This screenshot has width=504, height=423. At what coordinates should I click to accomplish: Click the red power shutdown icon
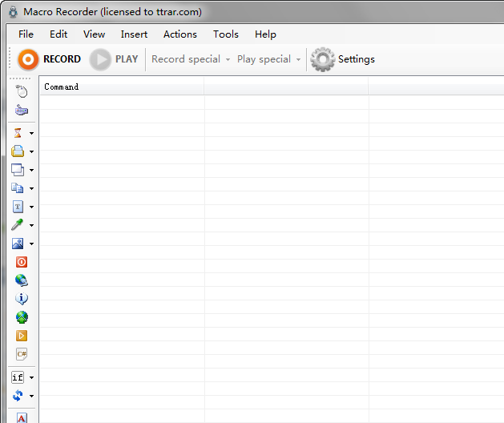point(22,262)
